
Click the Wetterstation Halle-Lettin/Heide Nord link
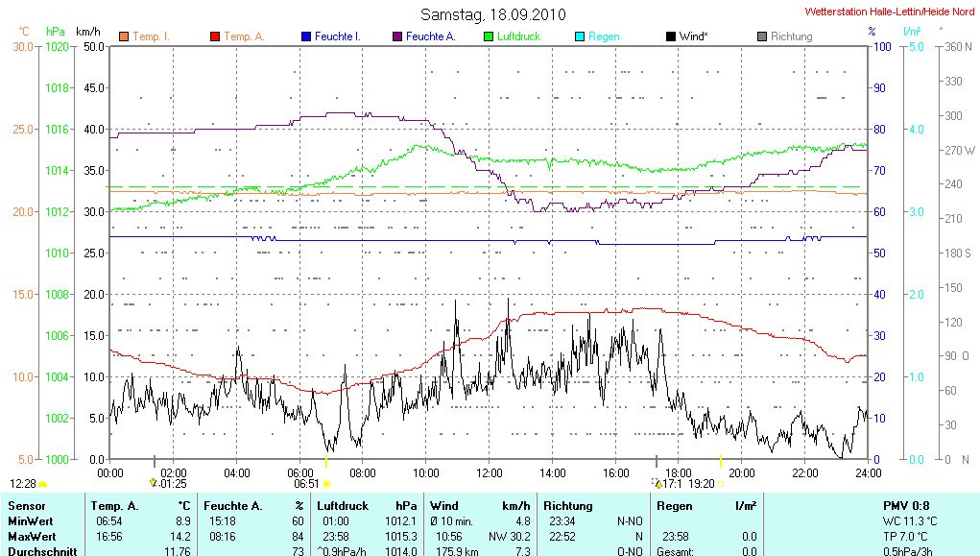pos(892,12)
